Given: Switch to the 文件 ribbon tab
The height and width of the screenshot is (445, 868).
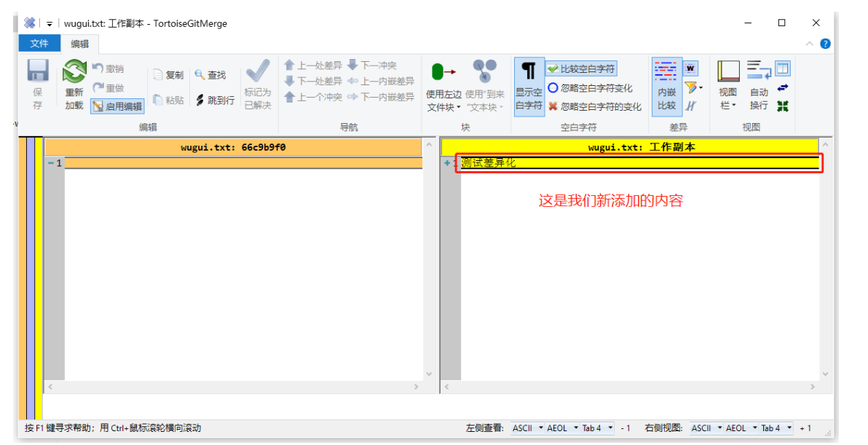Looking at the screenshot, I should point(39,43).
